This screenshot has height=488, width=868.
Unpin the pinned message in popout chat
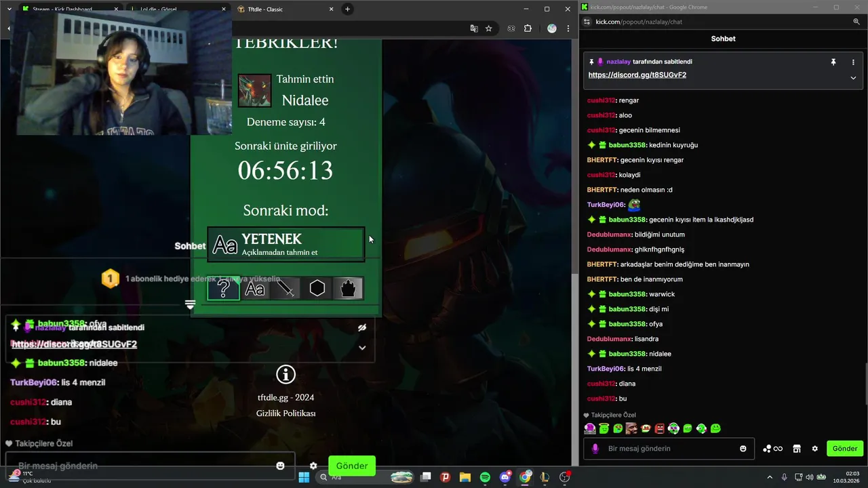(833, 62)
